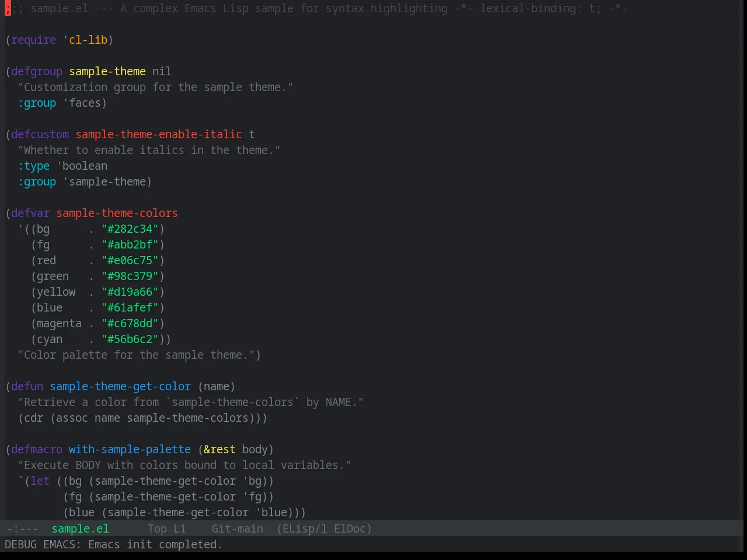This screenshot has height=560, width=747.
Task: Click the 'green' key in the color alist
Action: coord(53,276)
